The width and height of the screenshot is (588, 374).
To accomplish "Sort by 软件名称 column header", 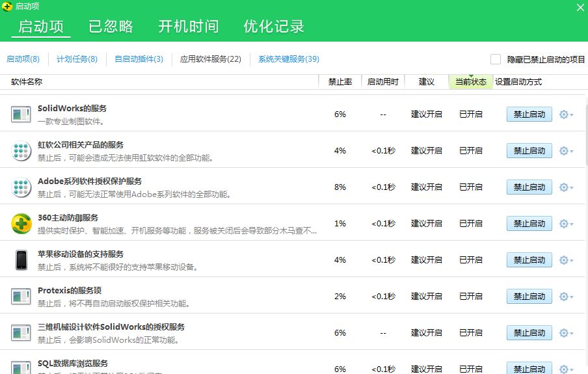I will click(27, 82).
